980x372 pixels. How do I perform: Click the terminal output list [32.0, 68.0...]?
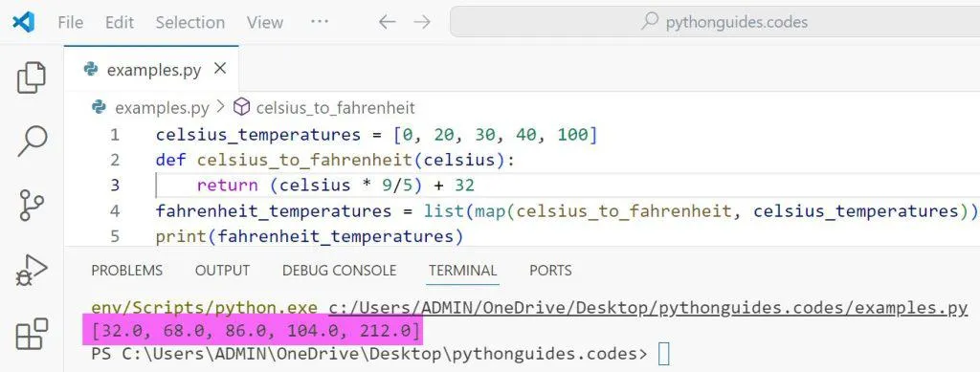(256, 330)
